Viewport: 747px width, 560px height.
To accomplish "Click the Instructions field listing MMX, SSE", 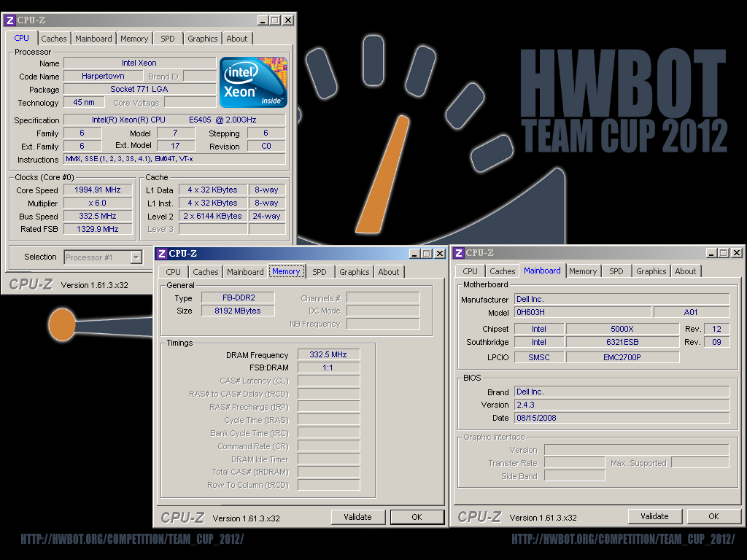I will pyautogui.click(x=174, y=159).
